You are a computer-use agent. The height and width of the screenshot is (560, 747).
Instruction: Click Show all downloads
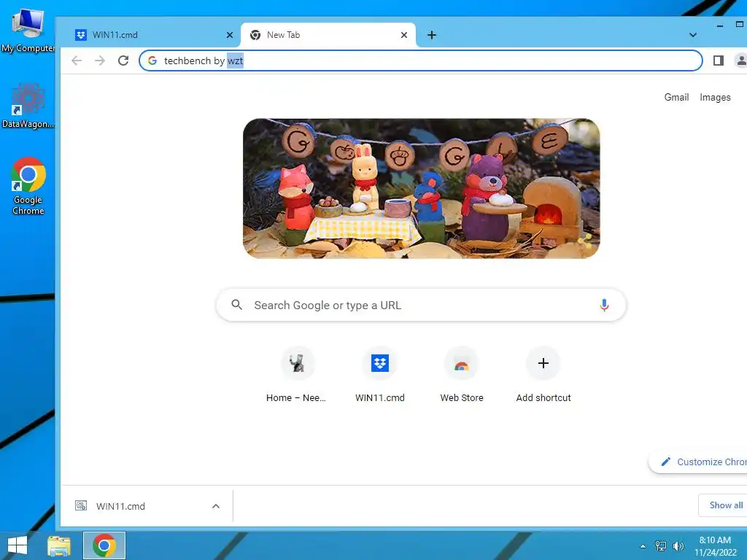point(724,505)
